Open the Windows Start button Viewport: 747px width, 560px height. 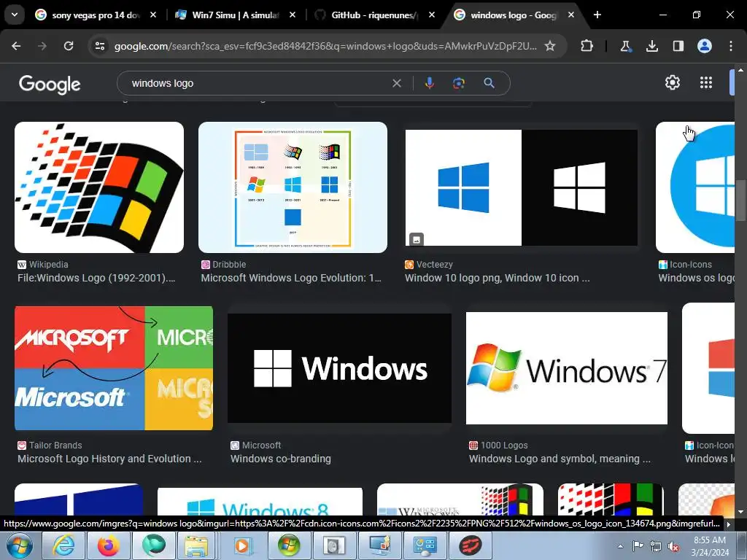point(19,545)
